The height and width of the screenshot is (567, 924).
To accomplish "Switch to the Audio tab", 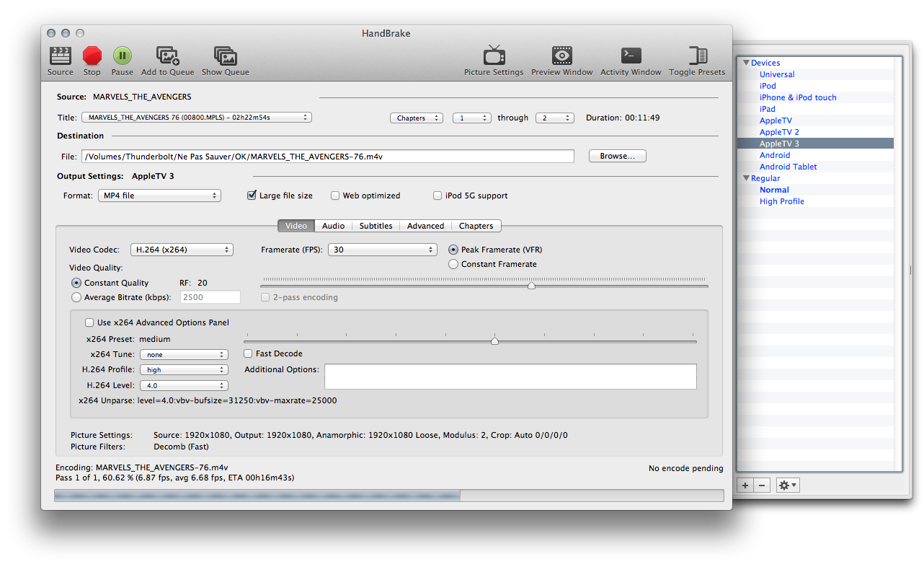I will point(333,226).
